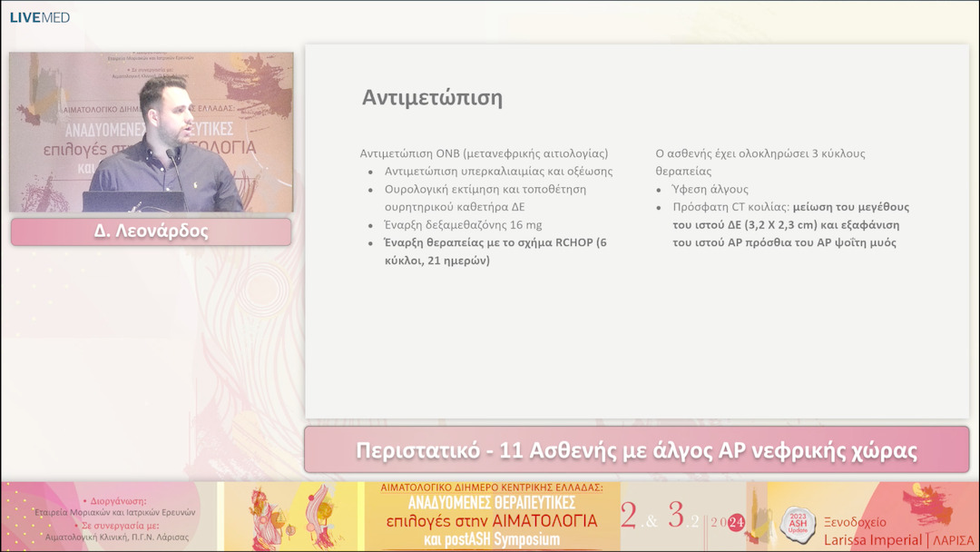This screenshot has width=980, height=552.
Task: Click the case title bar Περιστατικό - 11
Action: click(636, 451)
